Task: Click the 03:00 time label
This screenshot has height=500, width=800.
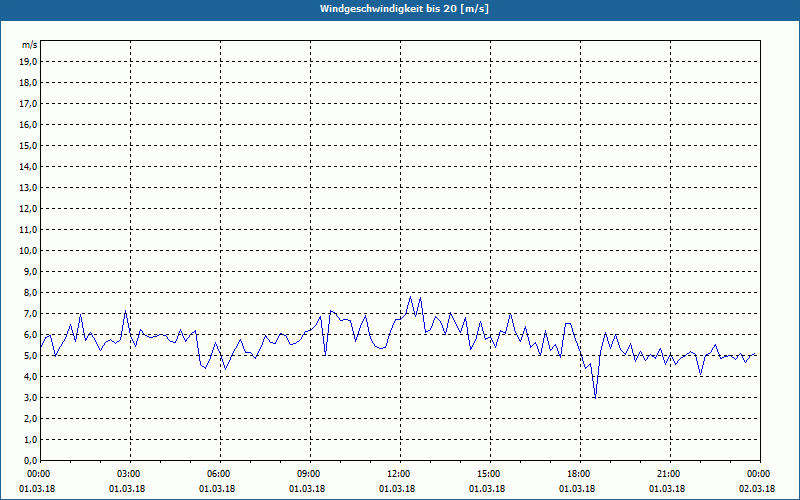Action: (x=131, y=474)
